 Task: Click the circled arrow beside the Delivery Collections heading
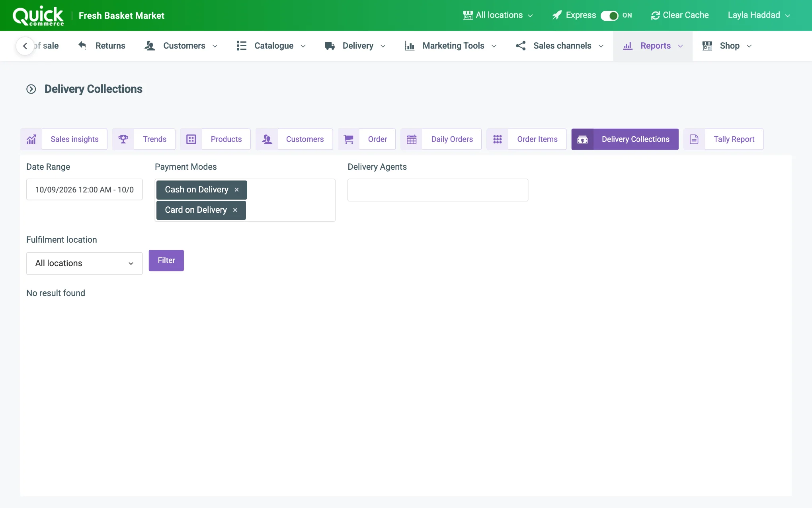31,89
